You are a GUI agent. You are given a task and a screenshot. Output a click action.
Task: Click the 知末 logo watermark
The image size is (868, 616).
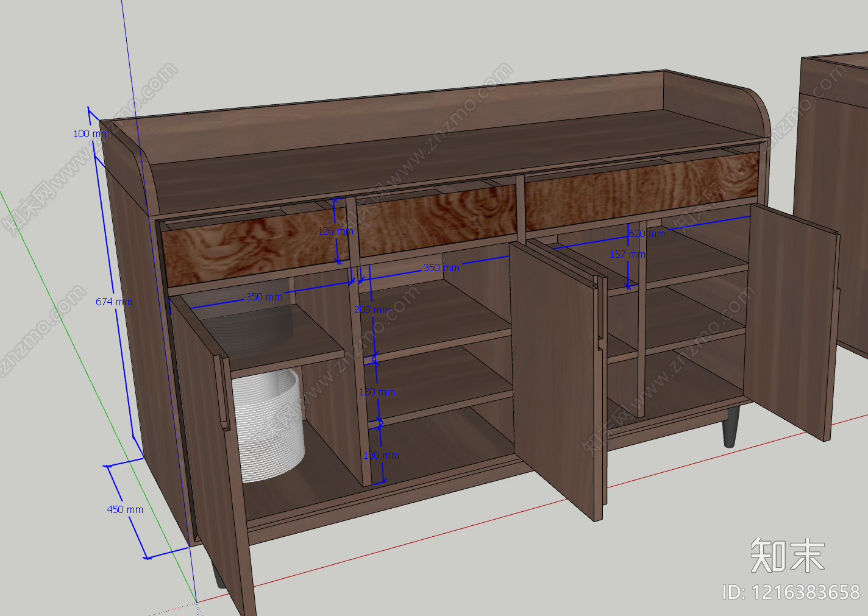coord(787,556)
